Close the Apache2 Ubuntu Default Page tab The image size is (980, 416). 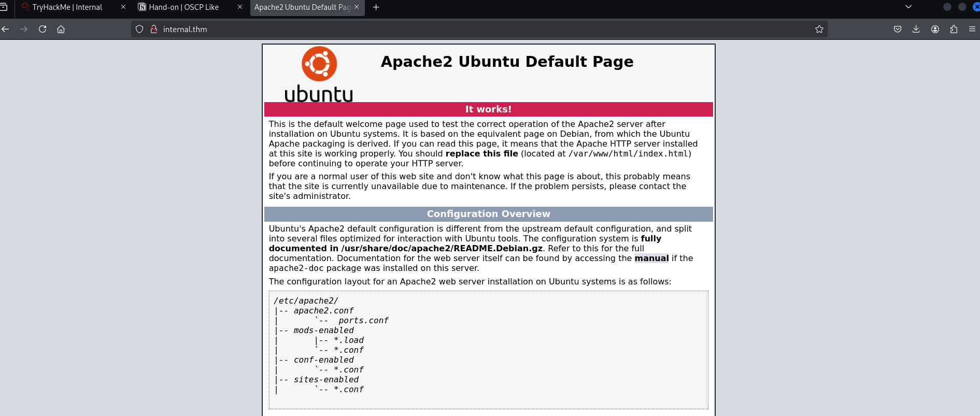click(x=357, y=7)
